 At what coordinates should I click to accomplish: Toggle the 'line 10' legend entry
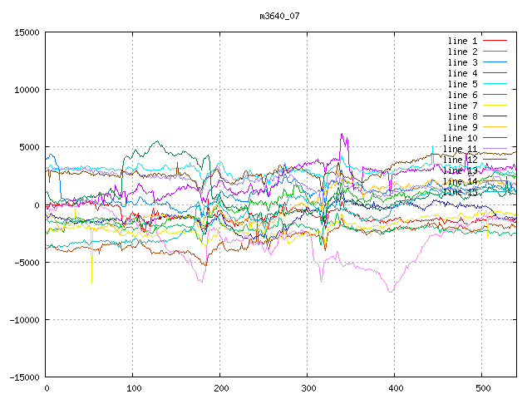[x=460, y=138]
